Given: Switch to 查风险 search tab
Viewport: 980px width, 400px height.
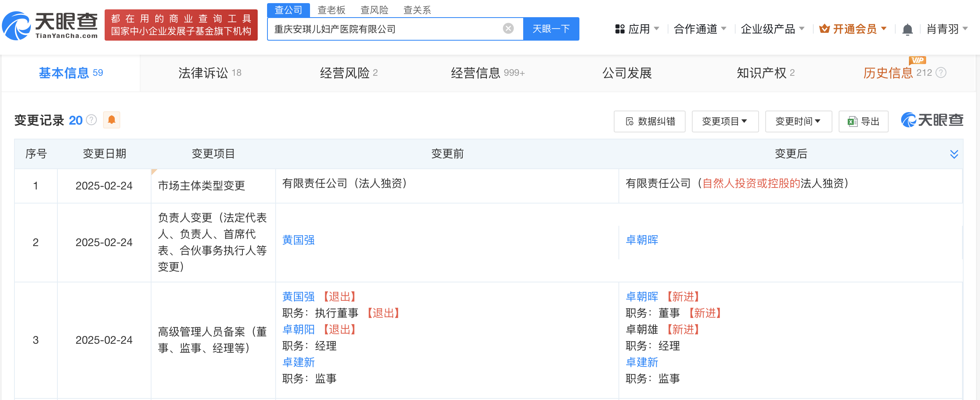Looking at the screenshot, I should pyautogui.click(x=374, y=10).
